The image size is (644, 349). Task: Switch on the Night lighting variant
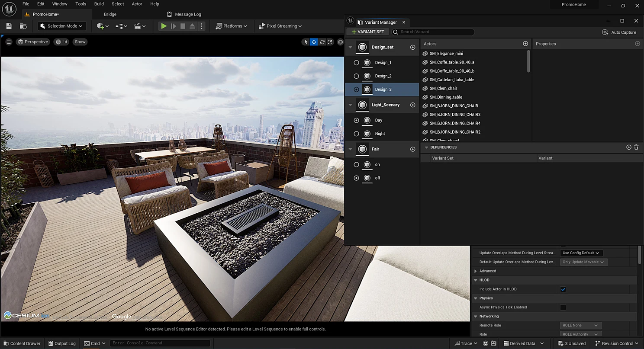[356, 134]
